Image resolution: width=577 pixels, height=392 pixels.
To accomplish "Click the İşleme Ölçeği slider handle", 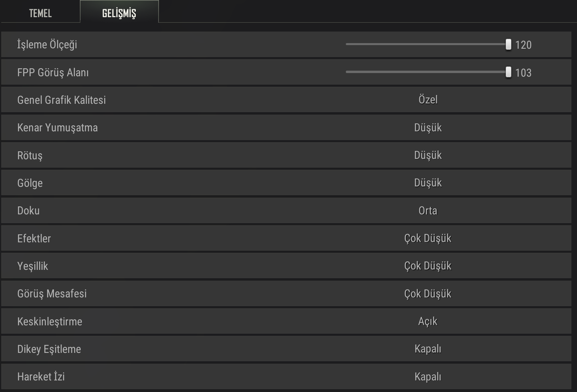I will [508, 44].
